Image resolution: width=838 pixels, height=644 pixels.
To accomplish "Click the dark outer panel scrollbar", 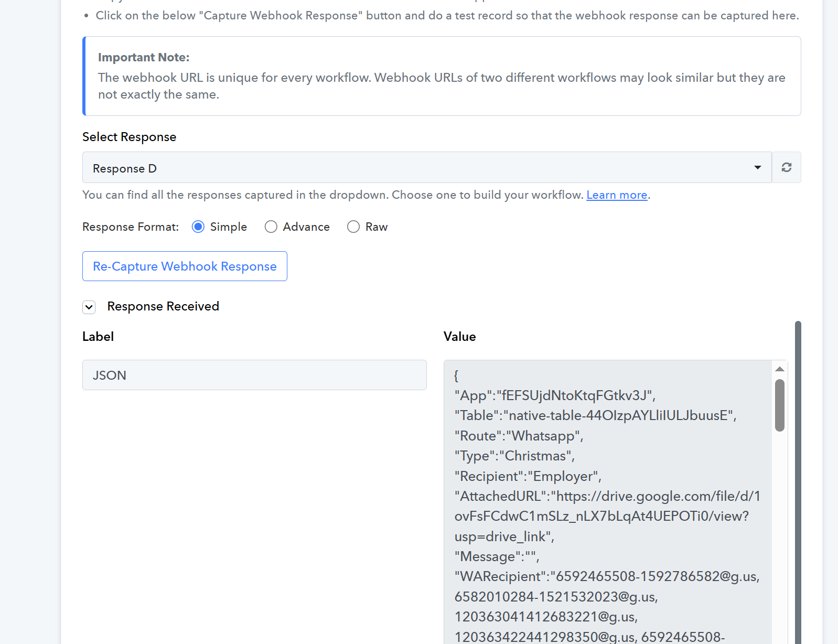I will point(798,472).
